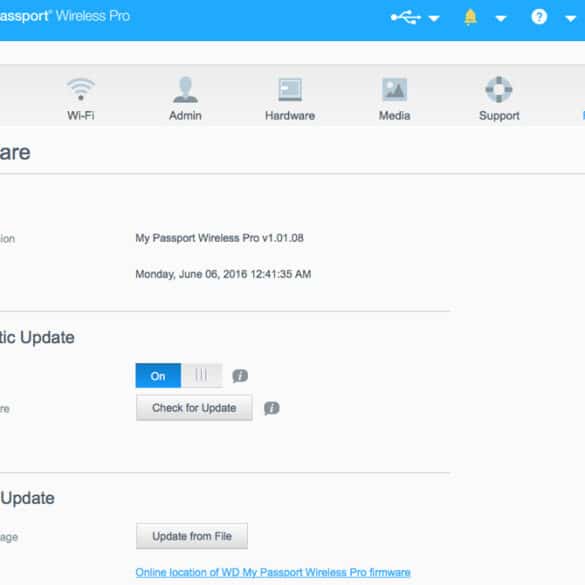The height and width of the screenshot is (585, 585).
Task: Select the firmware version text v1.01.08
Action: point(219,238)
